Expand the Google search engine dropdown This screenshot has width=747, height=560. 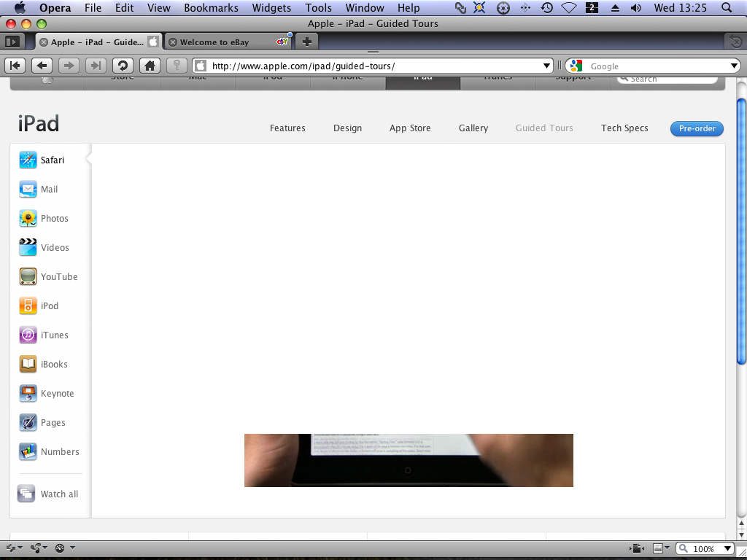click(x=734, y=66)
